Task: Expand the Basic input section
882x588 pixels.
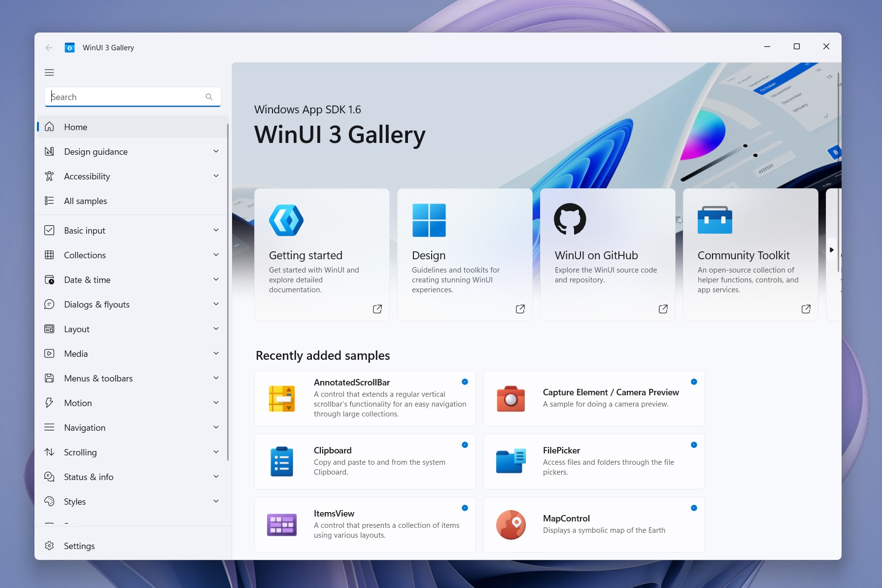Action: [216, 230]
